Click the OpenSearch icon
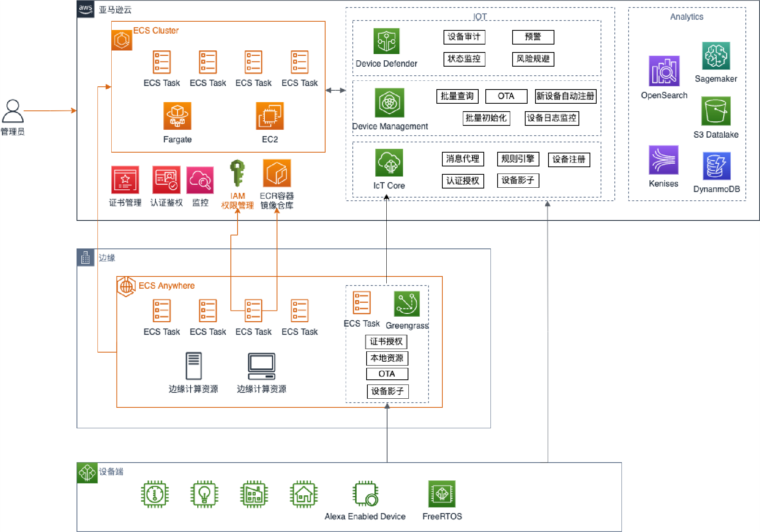 664,71
